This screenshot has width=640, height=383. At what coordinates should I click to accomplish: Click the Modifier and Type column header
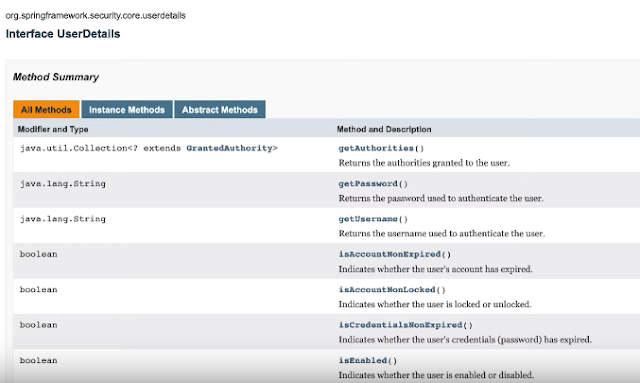click(x=53, y=129)
